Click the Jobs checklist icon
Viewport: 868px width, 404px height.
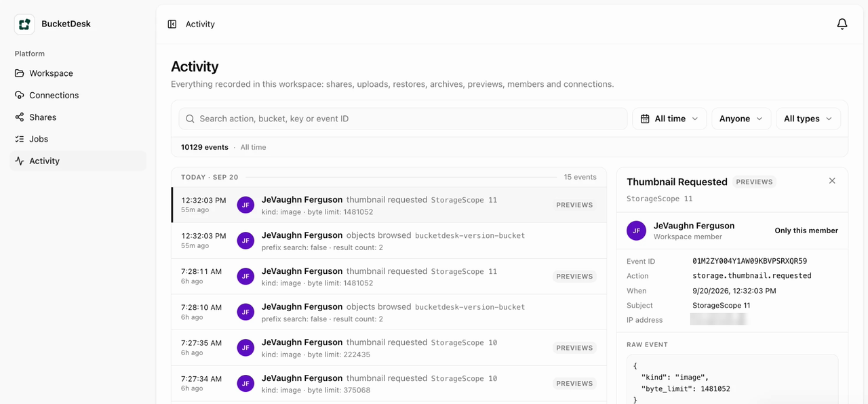pos(20,139)
